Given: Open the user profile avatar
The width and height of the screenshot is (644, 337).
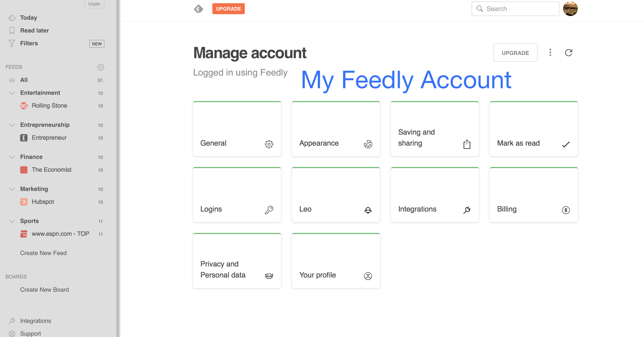Looking at the screenshot, I should [570, 9].
